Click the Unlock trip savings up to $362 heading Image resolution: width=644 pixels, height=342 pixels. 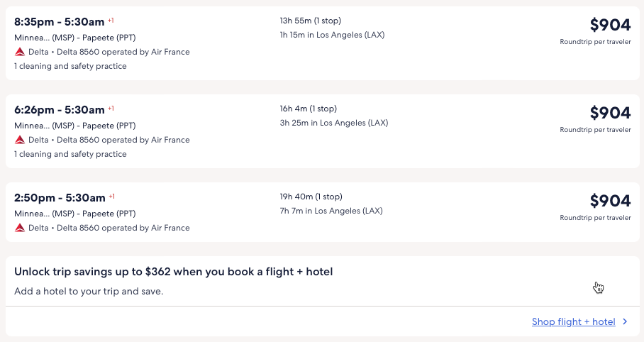pyautogui.click(x=173, y=272)
